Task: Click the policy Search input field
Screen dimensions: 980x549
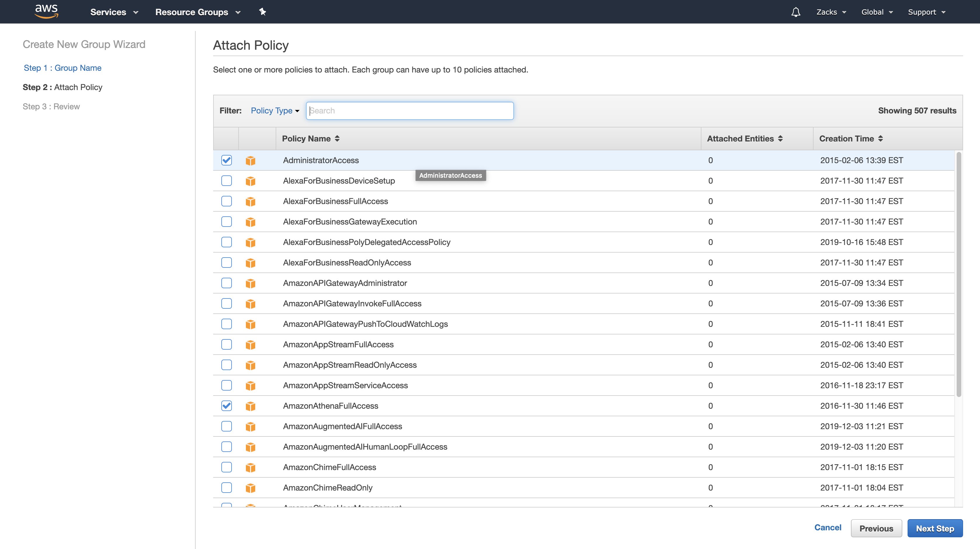Action: (x=410, y=111)
